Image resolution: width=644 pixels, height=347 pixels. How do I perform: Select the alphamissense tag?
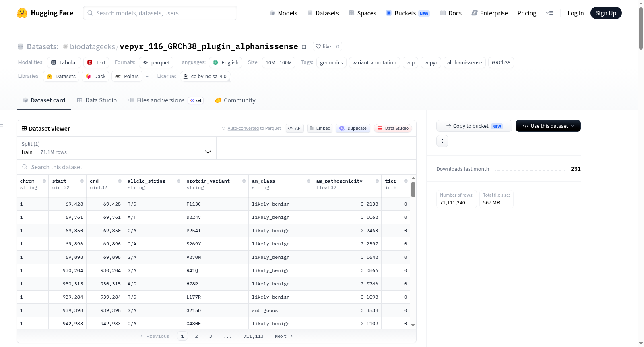[464, 62]
